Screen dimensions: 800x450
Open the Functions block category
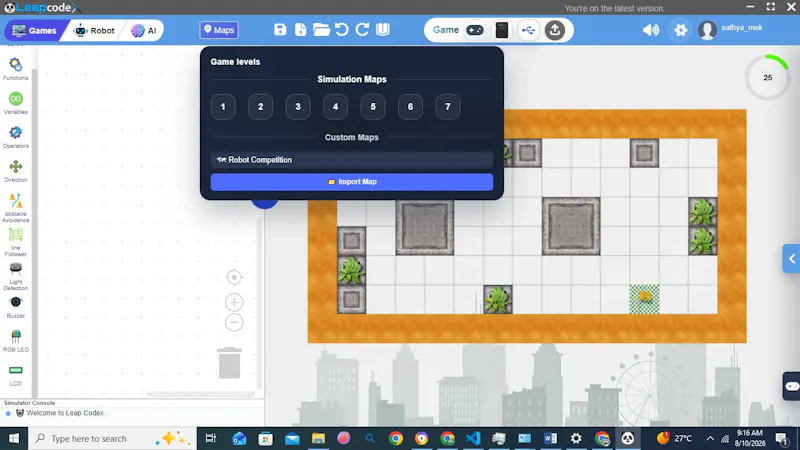pos(15,69)
